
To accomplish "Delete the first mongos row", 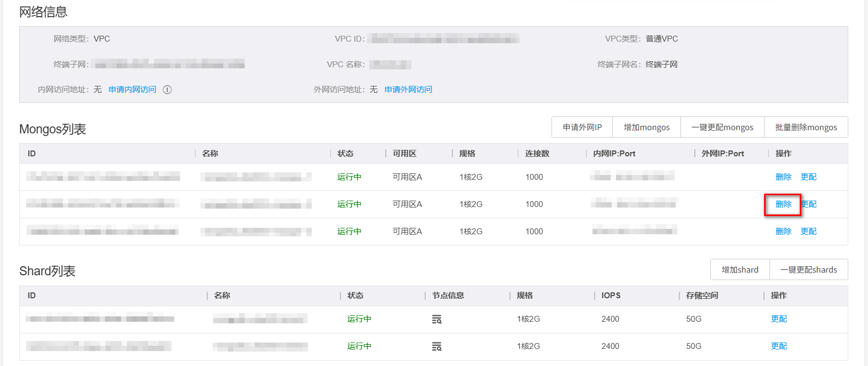I will coord(783,177).
